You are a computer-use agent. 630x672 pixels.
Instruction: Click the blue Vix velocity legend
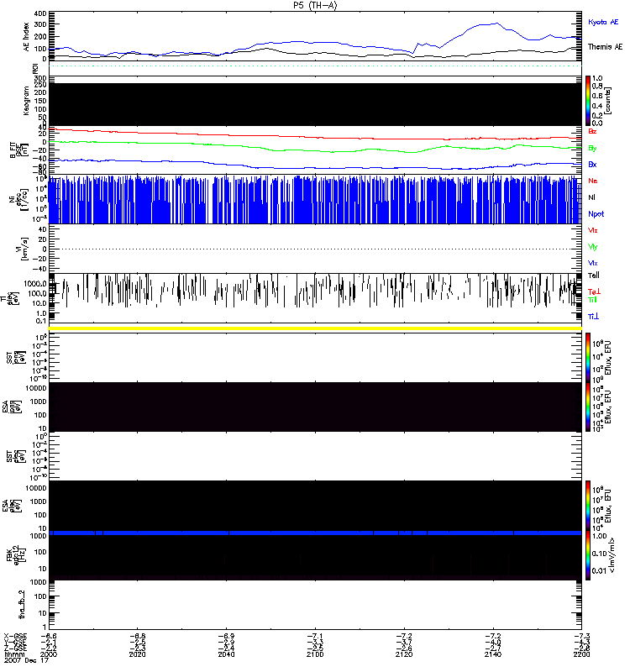coord(592,263)
